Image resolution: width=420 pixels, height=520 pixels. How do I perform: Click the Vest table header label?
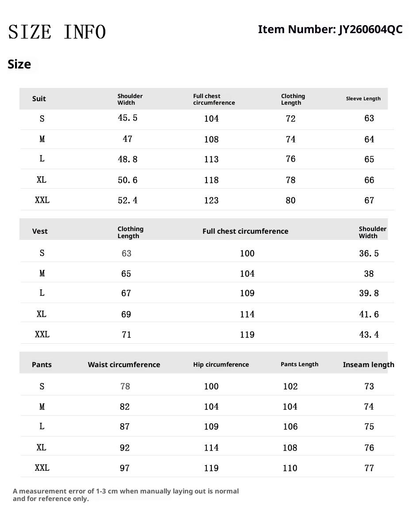coord(40,231)
